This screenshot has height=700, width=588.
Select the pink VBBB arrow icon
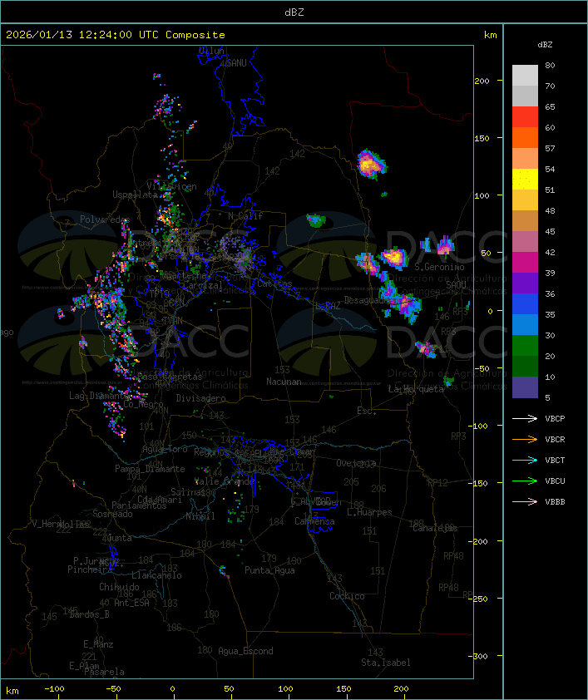tap(525, 502)
